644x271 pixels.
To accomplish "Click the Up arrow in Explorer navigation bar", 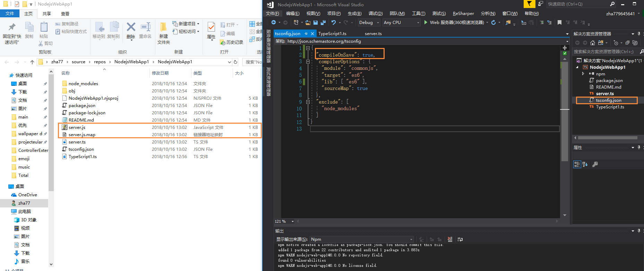I will (x=32, y=62).
